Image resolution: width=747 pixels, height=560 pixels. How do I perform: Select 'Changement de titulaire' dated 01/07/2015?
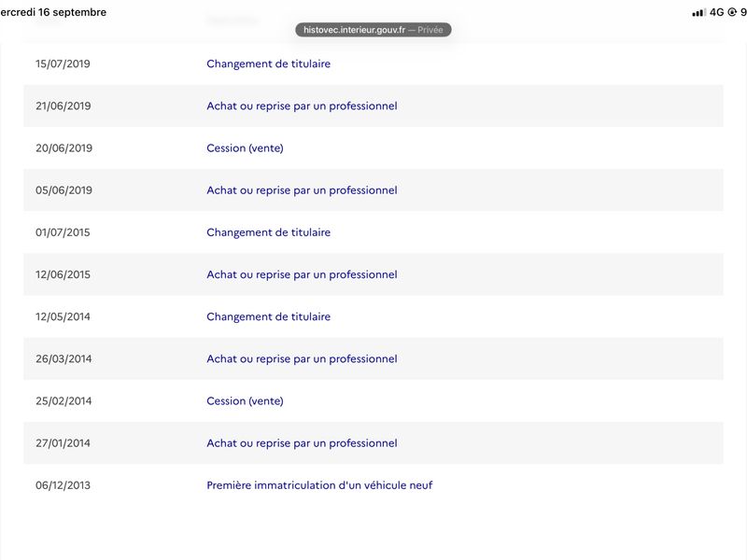(x=268, y=232)
